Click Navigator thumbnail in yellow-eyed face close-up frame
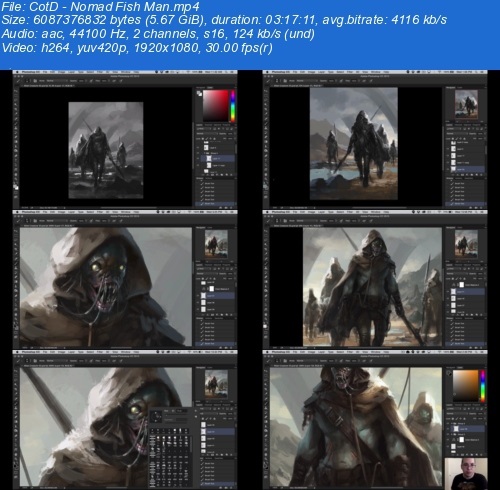Screen dimensions: 500x490 coord(216,243)
